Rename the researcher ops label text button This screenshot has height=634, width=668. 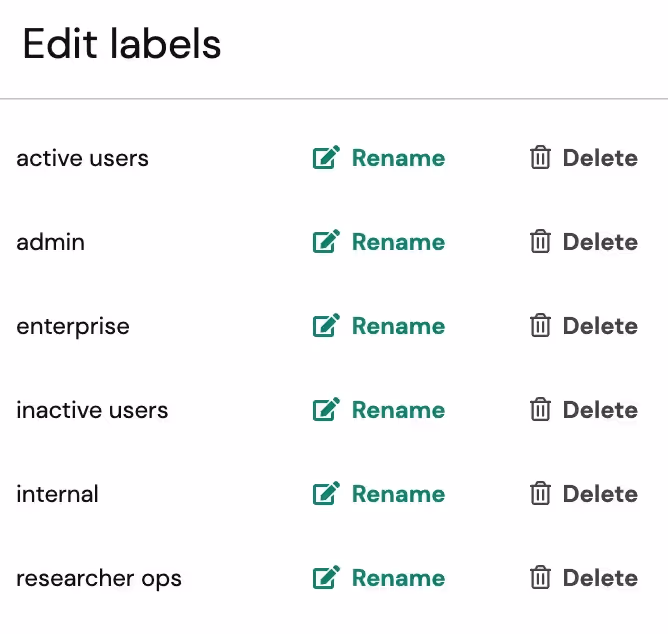pos(398,578)
